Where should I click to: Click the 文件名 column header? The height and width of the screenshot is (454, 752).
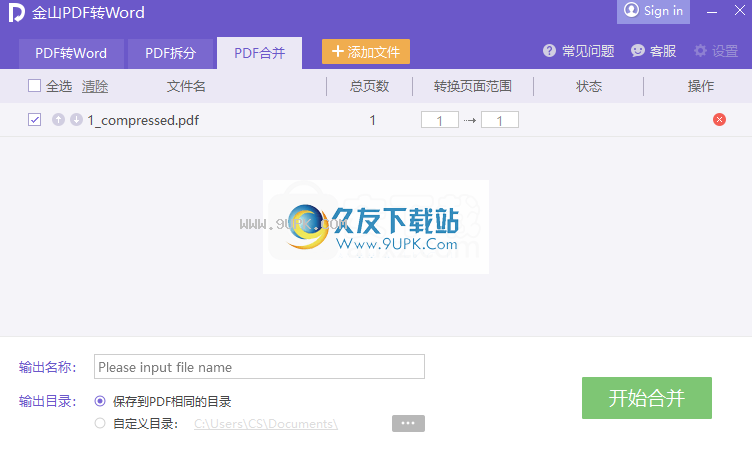pyautogui.click(x=186, y=86)
